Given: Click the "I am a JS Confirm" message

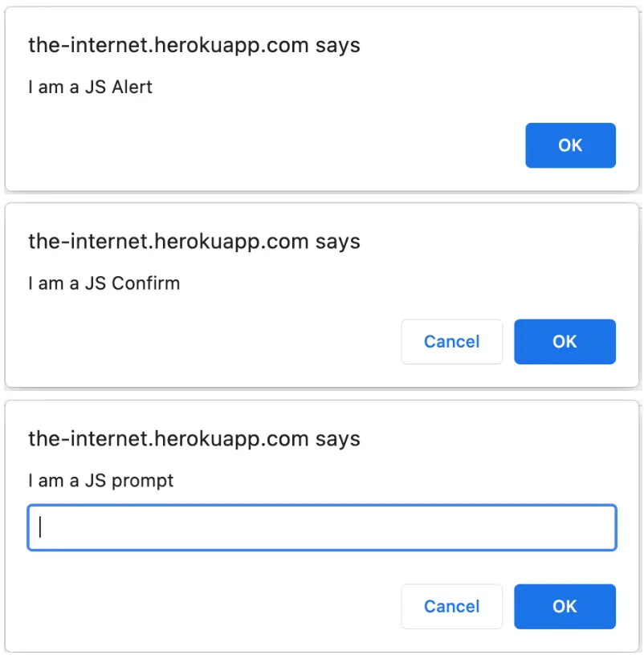Looking at the screenshot, I should coord(104,283).
